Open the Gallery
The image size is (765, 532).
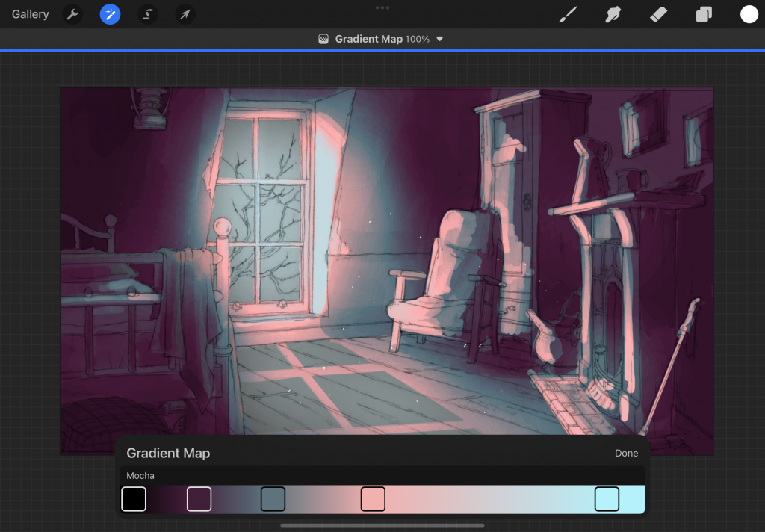click(x=30, y=14)
